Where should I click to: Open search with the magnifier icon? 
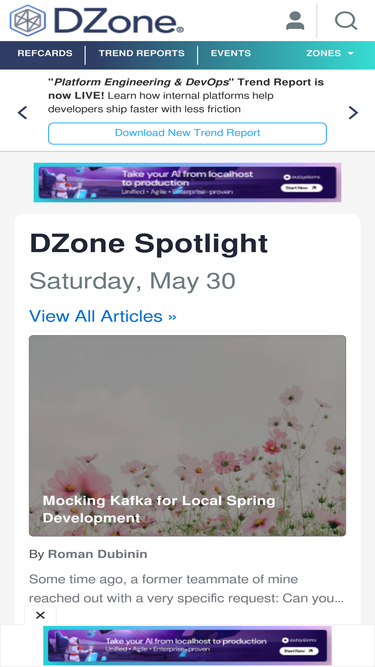(346, 20)
